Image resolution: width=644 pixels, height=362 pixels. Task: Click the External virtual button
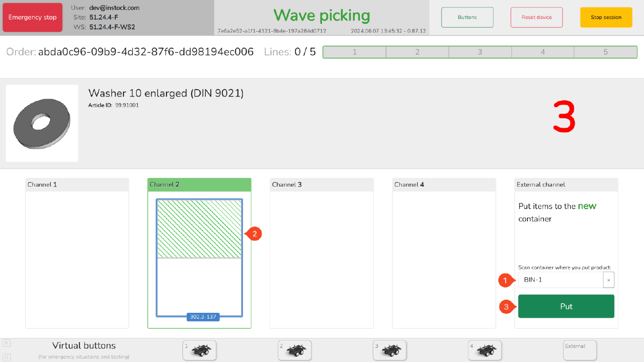point(580,350)
